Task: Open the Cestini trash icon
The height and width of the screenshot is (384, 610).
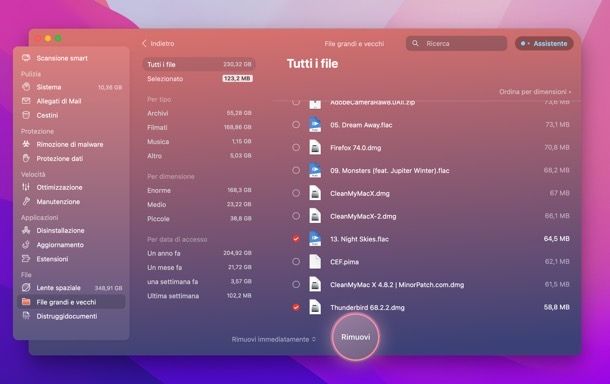Action: (26, 115)
